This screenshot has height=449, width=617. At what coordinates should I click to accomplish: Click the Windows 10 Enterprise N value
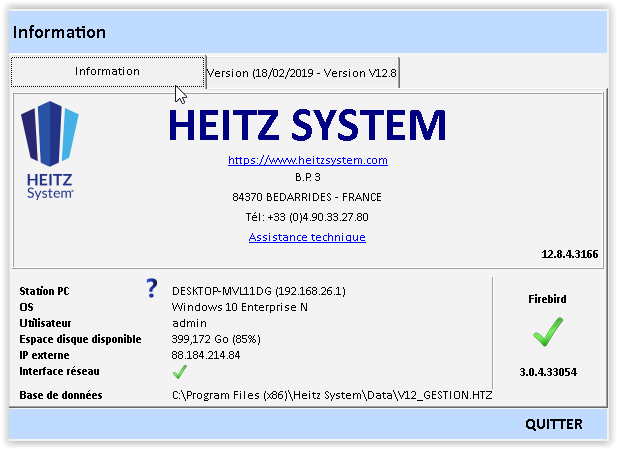point(240,307)
